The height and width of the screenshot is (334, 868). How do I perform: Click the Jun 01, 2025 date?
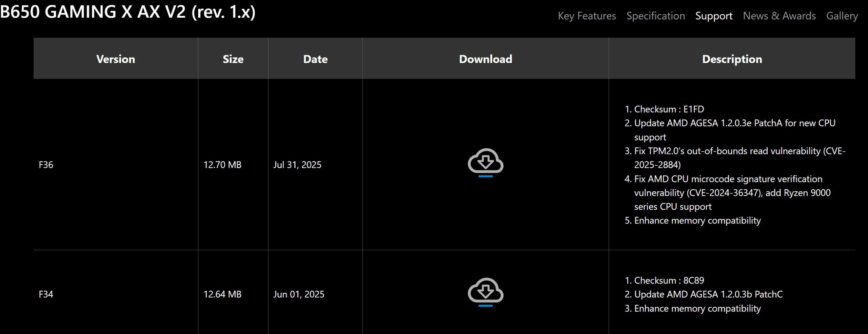pos(299,294)
